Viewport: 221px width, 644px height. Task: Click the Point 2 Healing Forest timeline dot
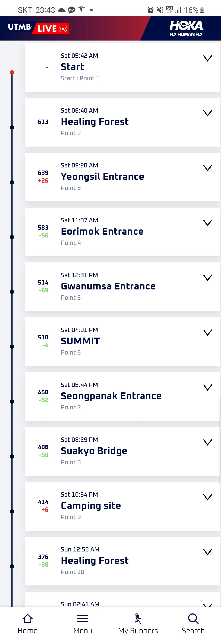point(12,128)
